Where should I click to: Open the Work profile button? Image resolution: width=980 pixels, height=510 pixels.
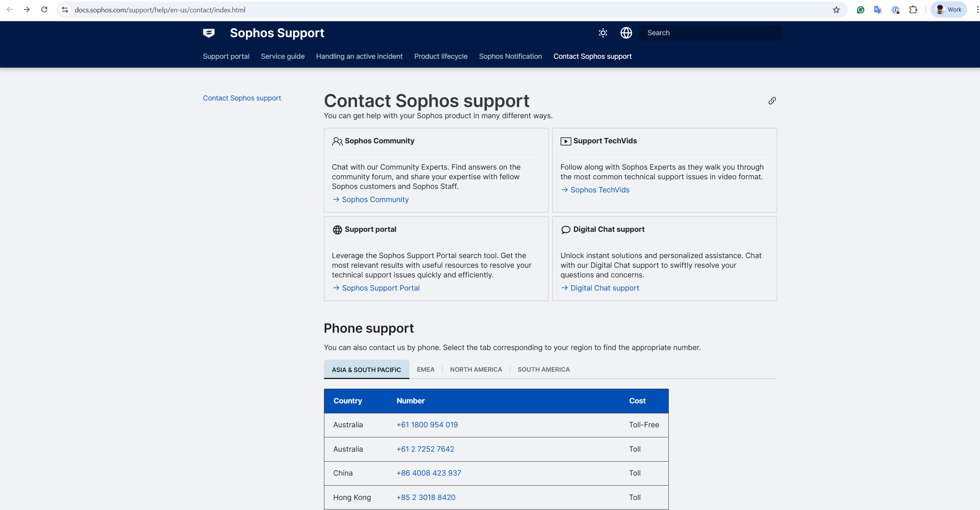(949, 10)
